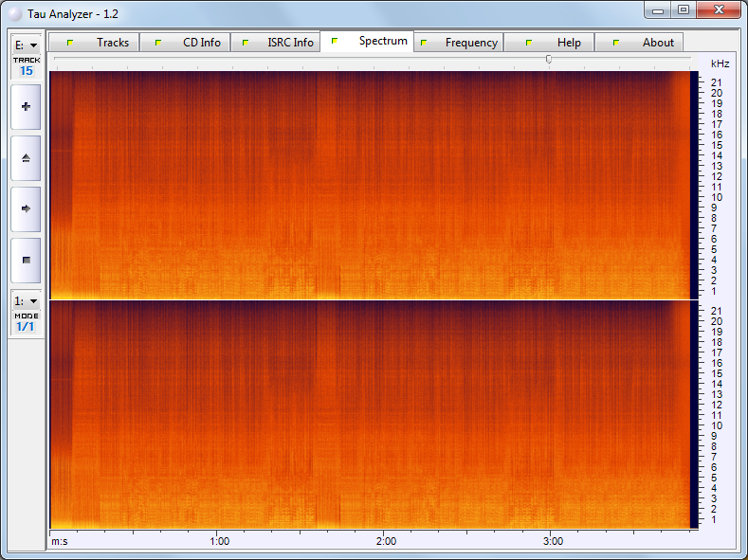Click the position slider handle above the spectrogram
The height and width of the screenshot is (560, 748).
click(549, 59)
